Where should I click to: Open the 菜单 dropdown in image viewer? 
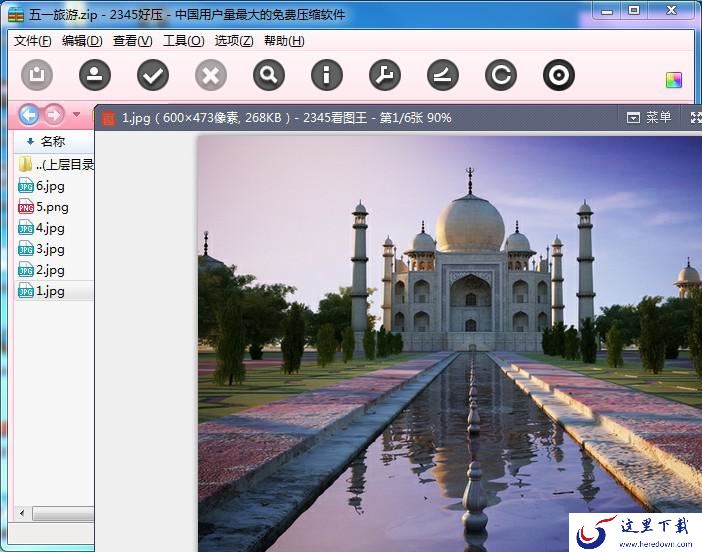point(649,118)
